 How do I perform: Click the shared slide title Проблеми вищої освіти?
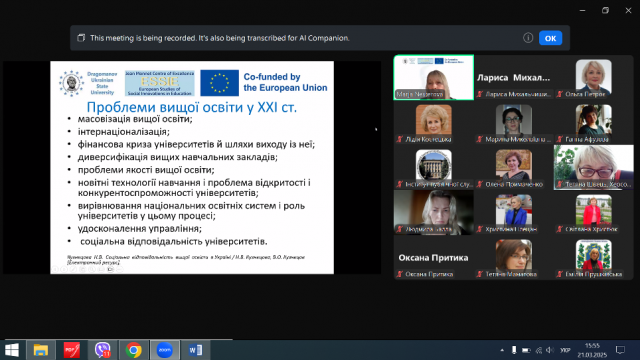click(191, 107)
